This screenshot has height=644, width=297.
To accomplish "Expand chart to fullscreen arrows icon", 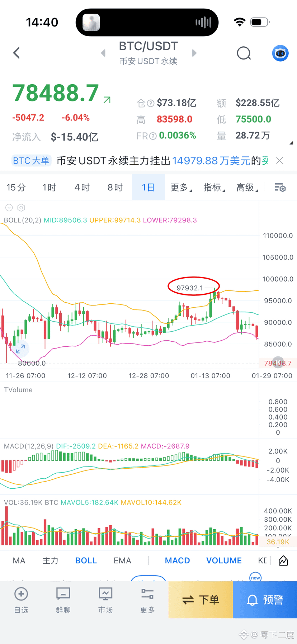I will point(20,349).
